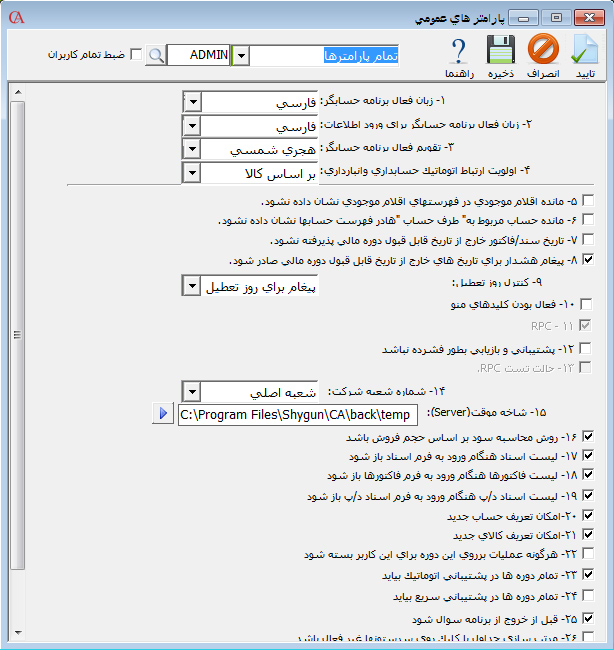Toggle option 16 profit calculation by sales volume
The height and width of the screenshot is (650, 614).
(x=587, y=437)
